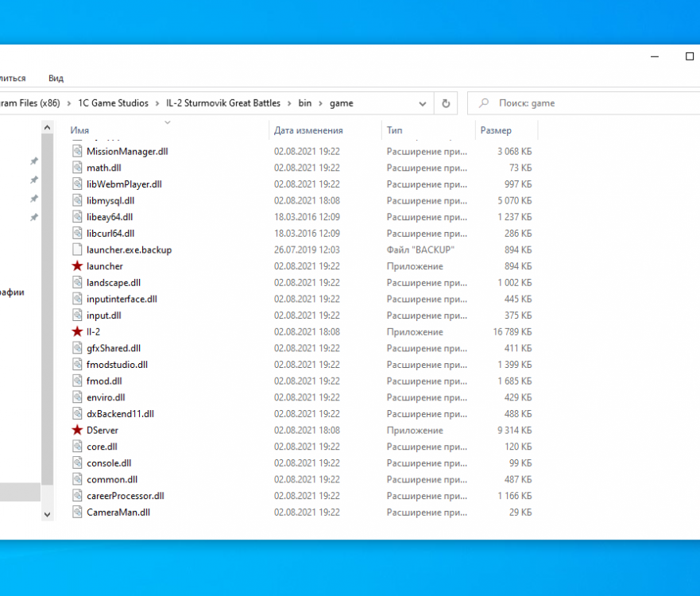The height and width of the screenshot is (596, 700).
Task: Click the gfxShared.dll file icon
Action: tap(77, 348)
